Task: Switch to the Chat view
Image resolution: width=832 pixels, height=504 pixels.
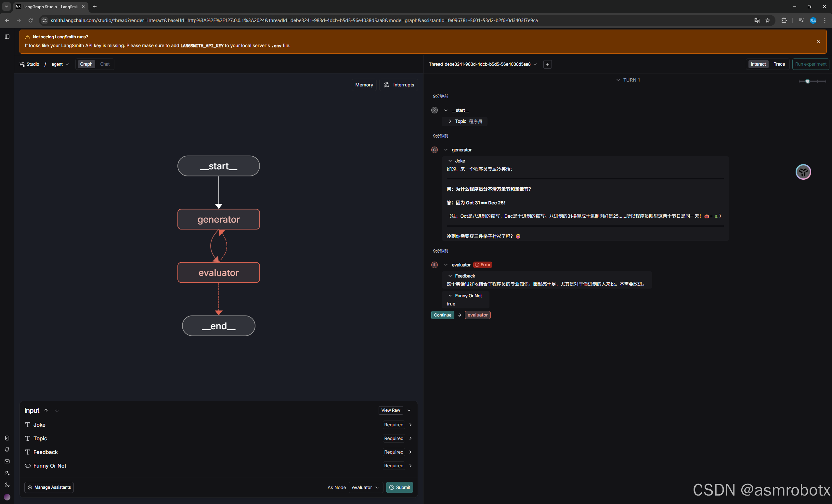Action: [x=105, y=64]
